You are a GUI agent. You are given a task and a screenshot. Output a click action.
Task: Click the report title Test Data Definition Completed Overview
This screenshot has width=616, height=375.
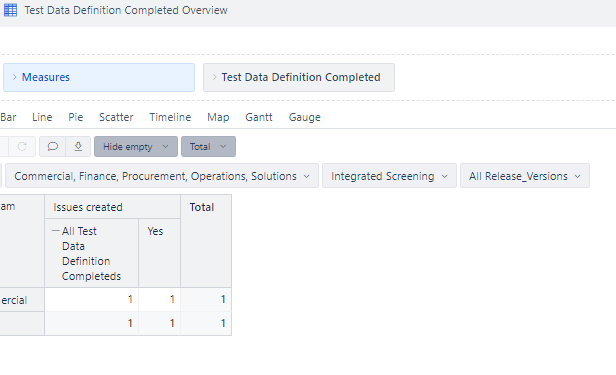click(x=126, y=10)
